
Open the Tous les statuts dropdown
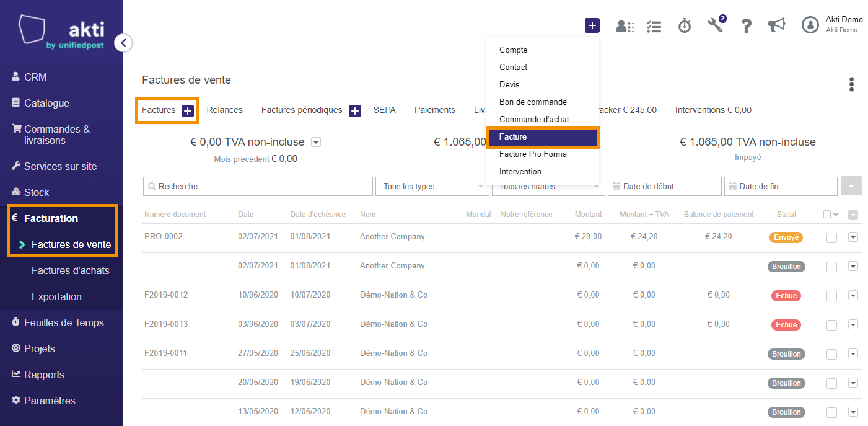coord(548,186)
